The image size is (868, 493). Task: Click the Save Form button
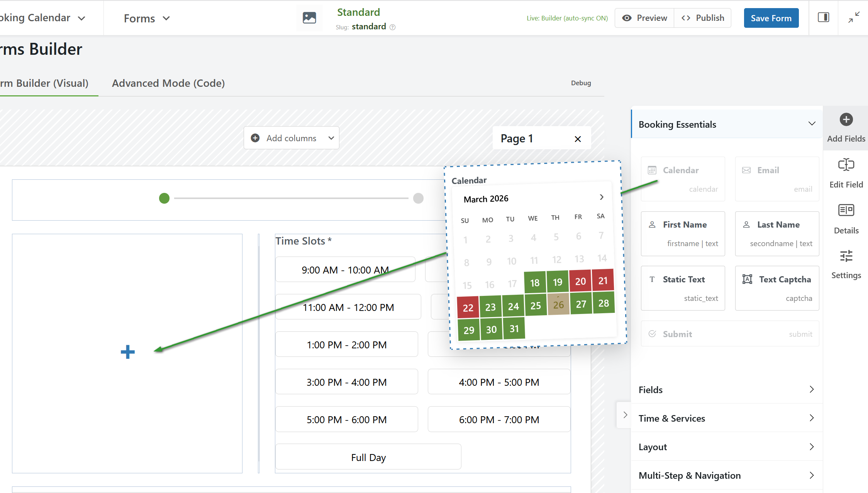(771, 18)
